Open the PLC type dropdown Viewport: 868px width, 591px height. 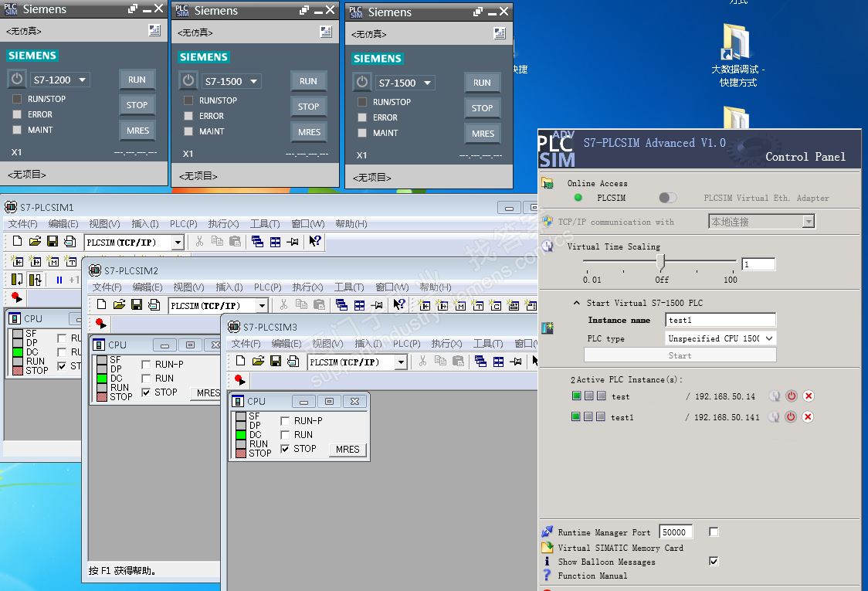(x=769, y=338)
